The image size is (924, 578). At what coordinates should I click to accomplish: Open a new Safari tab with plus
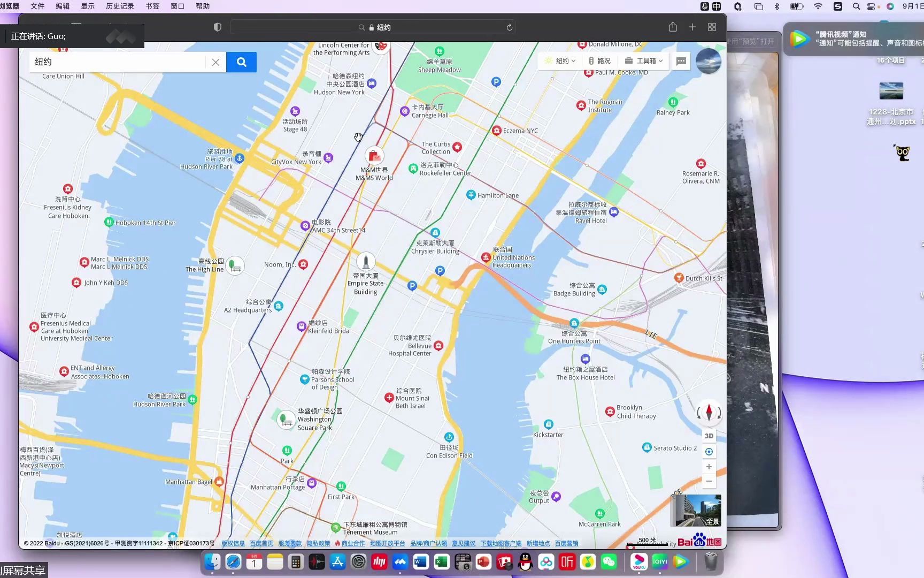tap(692, 27)
